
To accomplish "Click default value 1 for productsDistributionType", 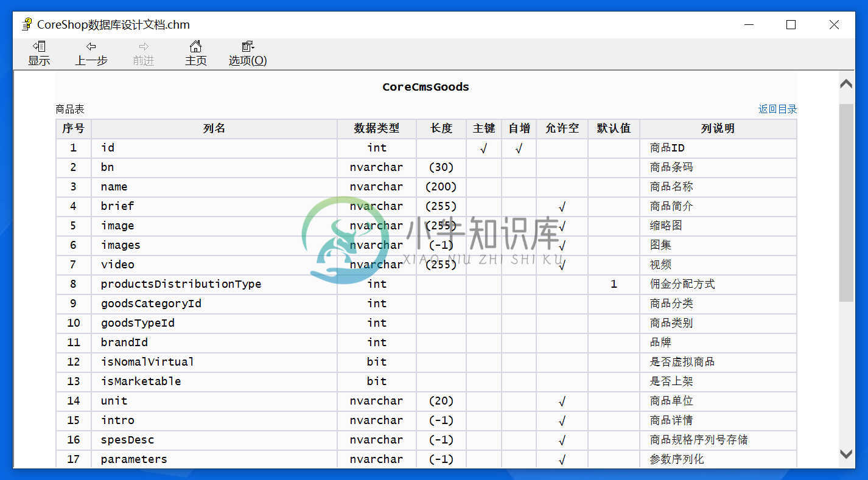I will [x=614, y=284].
